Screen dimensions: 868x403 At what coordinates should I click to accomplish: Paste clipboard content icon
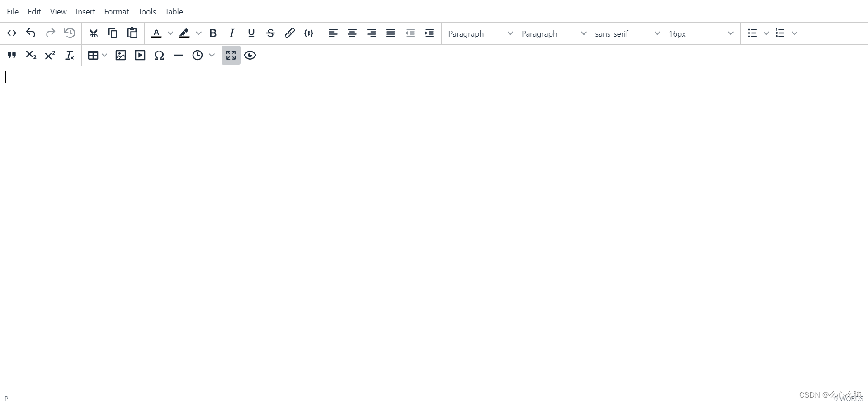(132, 33)
